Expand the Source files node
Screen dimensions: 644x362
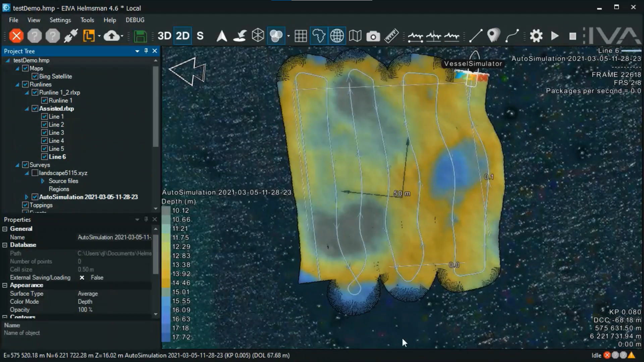(x=42, y=181)
